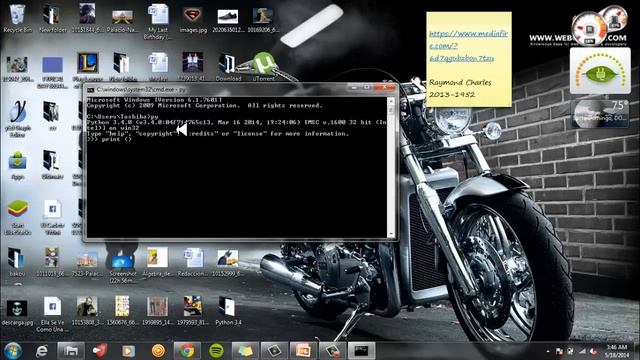
Task: Select the images.jpg Superman icon
Action: pos(193,19)
